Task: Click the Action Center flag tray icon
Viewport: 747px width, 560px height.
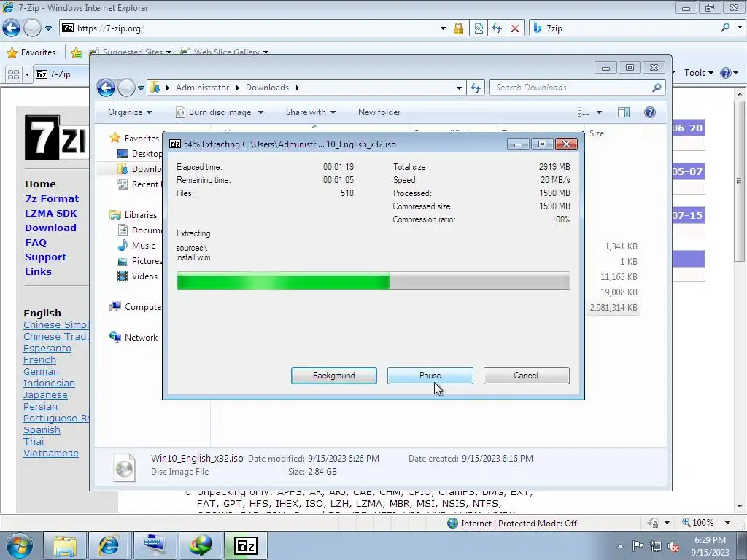Action: tap(638, 545)
